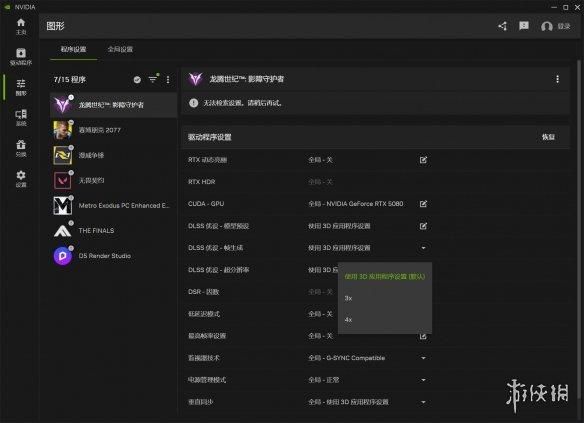Screen dimensions: 584x423
Task: Open three-dot menu for 龙腾世纪 header
Action: pyautogui.click(x=557, y=79)
